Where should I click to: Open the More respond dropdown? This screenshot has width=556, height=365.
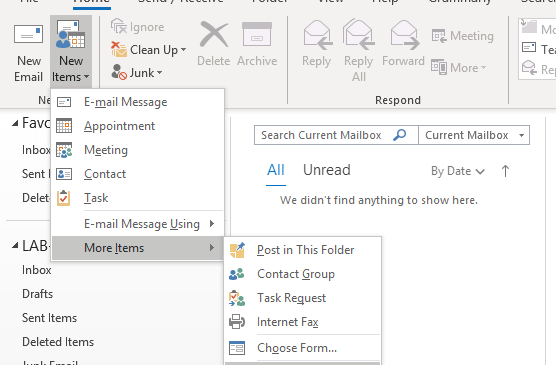458,67
